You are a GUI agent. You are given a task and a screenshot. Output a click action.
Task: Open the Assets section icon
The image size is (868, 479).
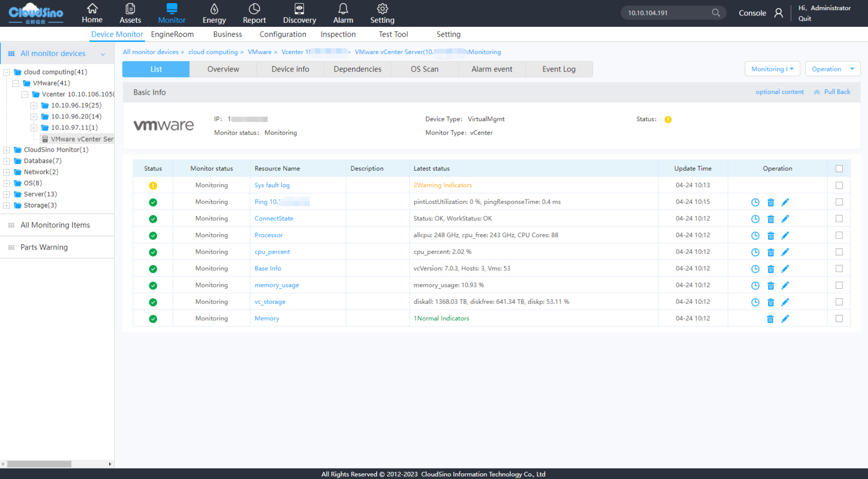(130, 8)
